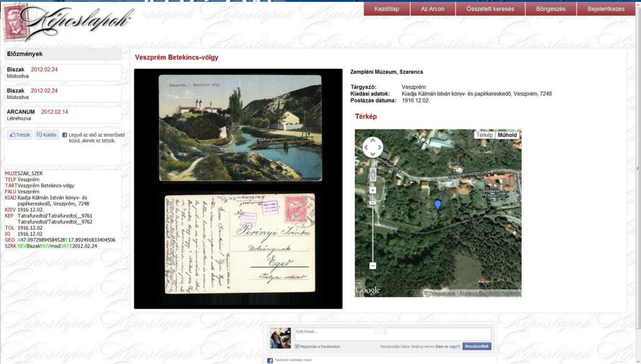
Task: Click the Hozzászólok submit button
Action: tap(476, 346)
